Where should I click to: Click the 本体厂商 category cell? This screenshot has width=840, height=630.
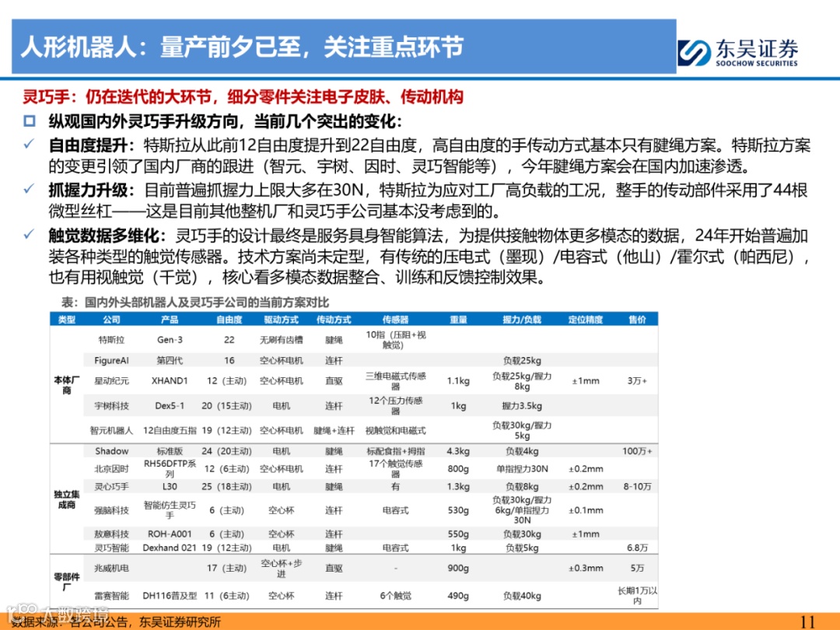click(x=66, y=385)
